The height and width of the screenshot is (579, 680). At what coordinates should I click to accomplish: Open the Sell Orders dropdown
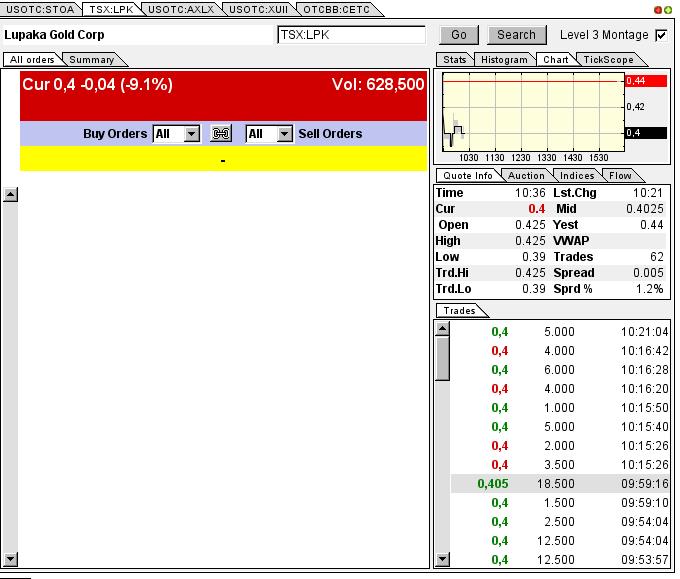click(x=269, y=134)
